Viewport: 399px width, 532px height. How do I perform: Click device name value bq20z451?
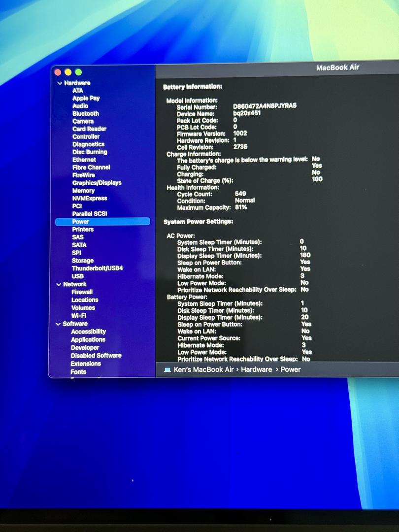point(247,113)
